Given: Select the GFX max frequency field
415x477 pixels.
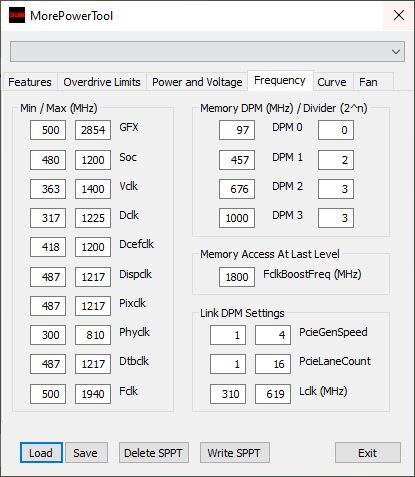Looking at the screenshot, I should [x=93, y=130].
